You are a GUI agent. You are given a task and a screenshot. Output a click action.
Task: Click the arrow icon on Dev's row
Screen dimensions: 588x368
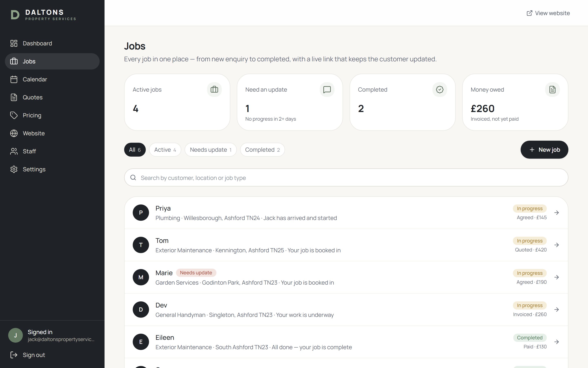click(556, 310)
